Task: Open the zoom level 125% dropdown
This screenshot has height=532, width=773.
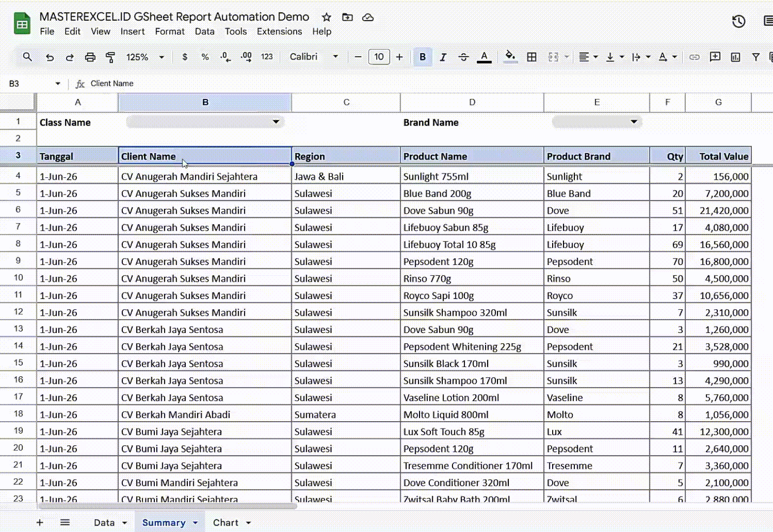Action: pyautogui.click(x=145, y=57)
